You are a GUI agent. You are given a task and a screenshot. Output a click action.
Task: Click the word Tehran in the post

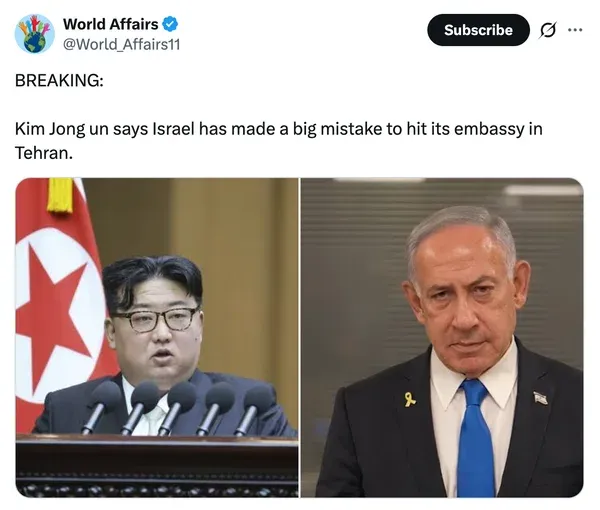[x=42, y=153]
